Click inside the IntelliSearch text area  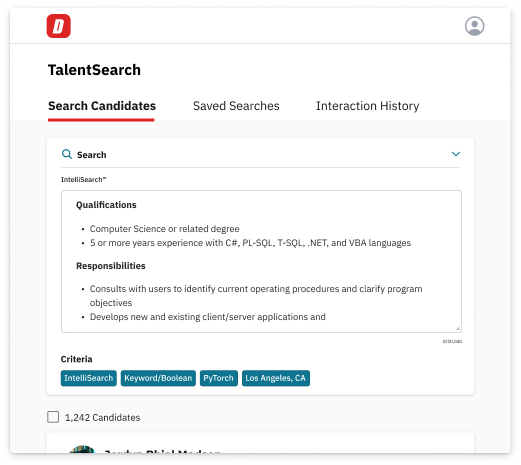click(261, 261)
